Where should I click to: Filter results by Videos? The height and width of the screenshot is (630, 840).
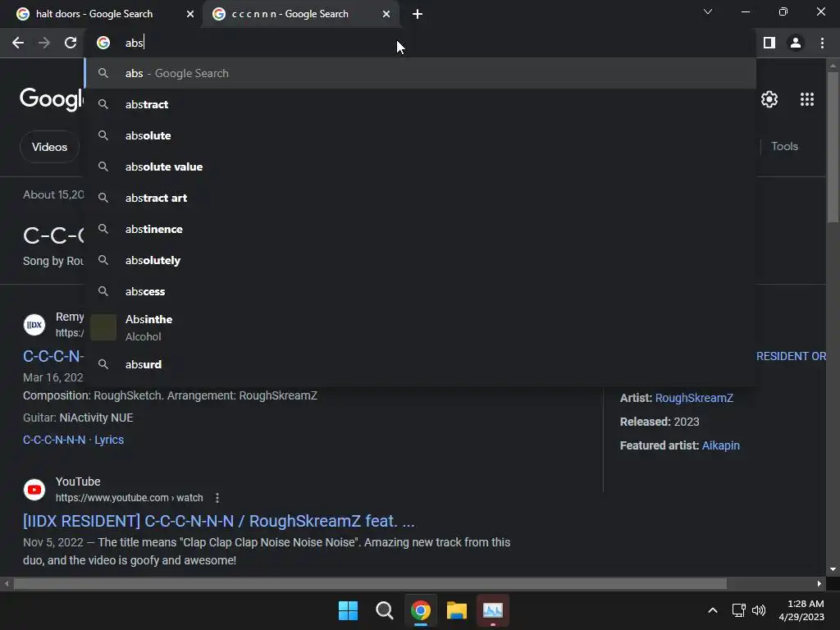(49, 147)
